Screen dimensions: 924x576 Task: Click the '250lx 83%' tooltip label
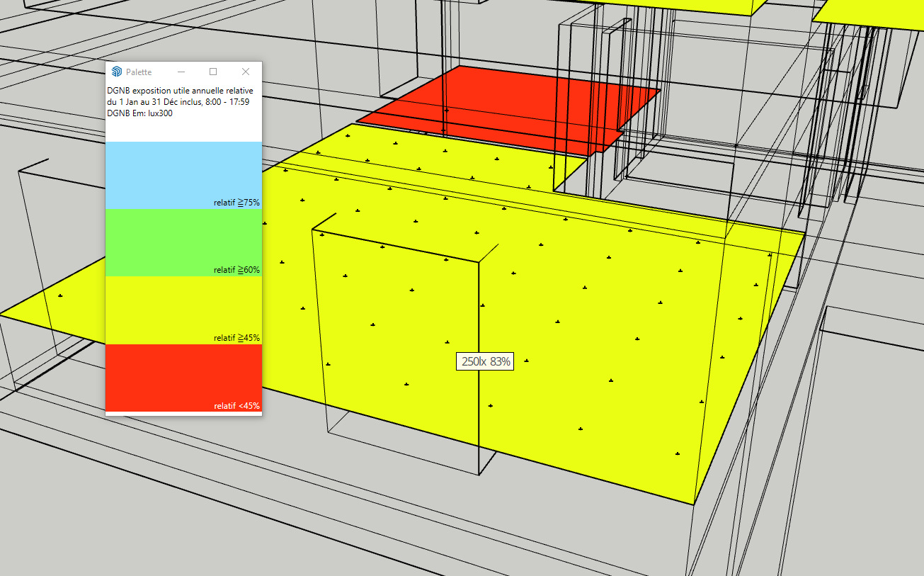[484, 361]
